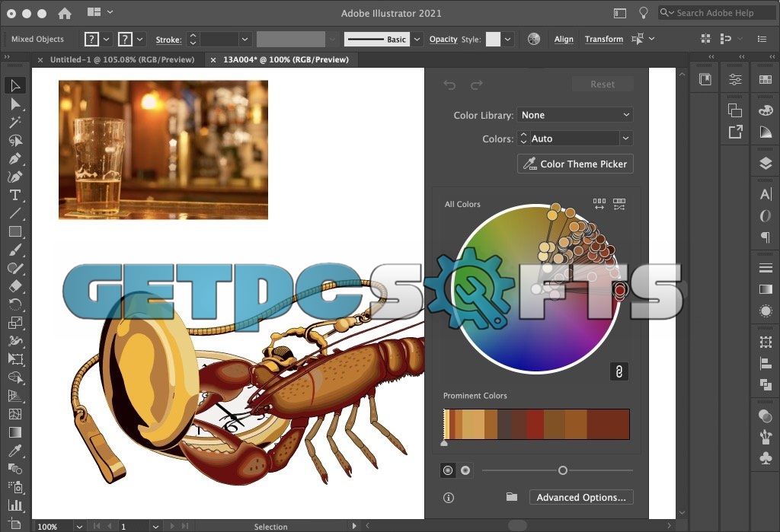
Task: Click the beer glass photo on canvas
Action: 163,150
